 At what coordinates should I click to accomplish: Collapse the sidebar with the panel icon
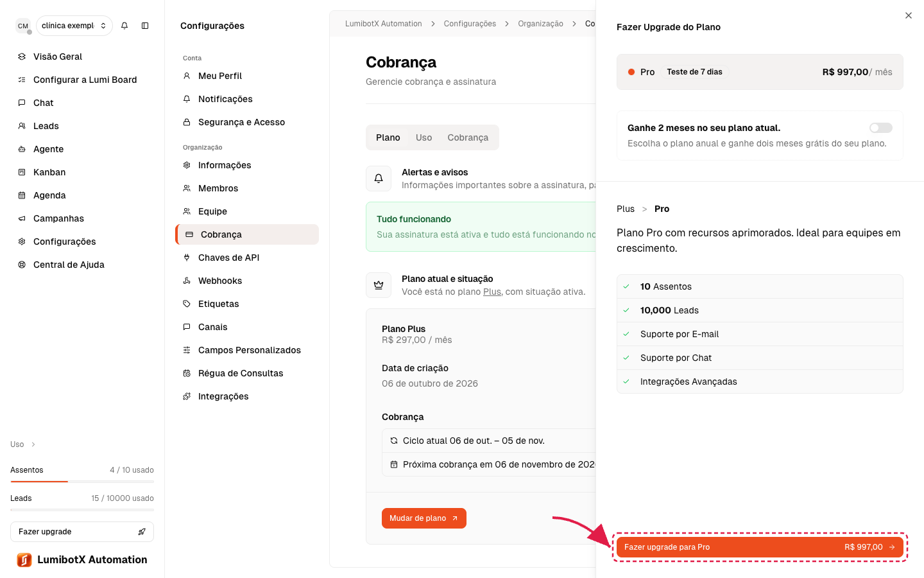145,26
